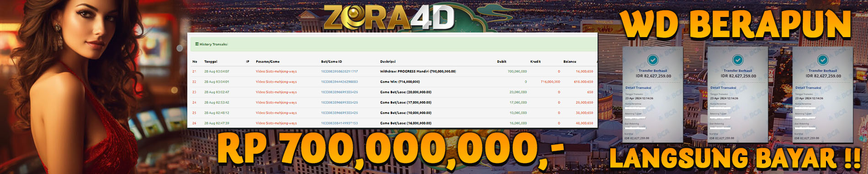Click date 28 Aug 03:04:01
This screenshot has width=868, height=174.
[x=217, y=82]
